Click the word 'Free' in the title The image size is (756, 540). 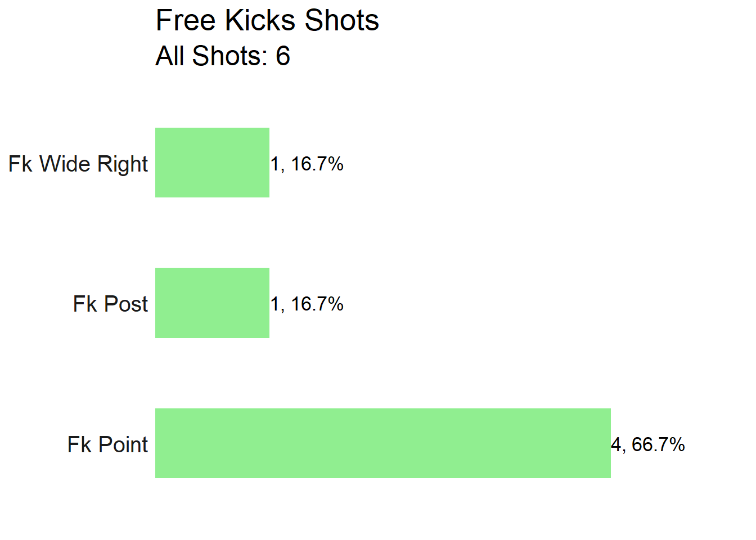pyautogui.click(x=186, y=21)
